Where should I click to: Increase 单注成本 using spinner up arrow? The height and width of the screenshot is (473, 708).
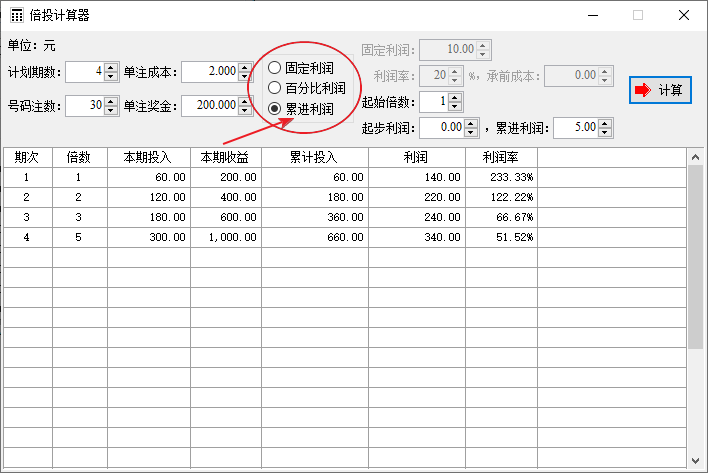click(245, 67)
